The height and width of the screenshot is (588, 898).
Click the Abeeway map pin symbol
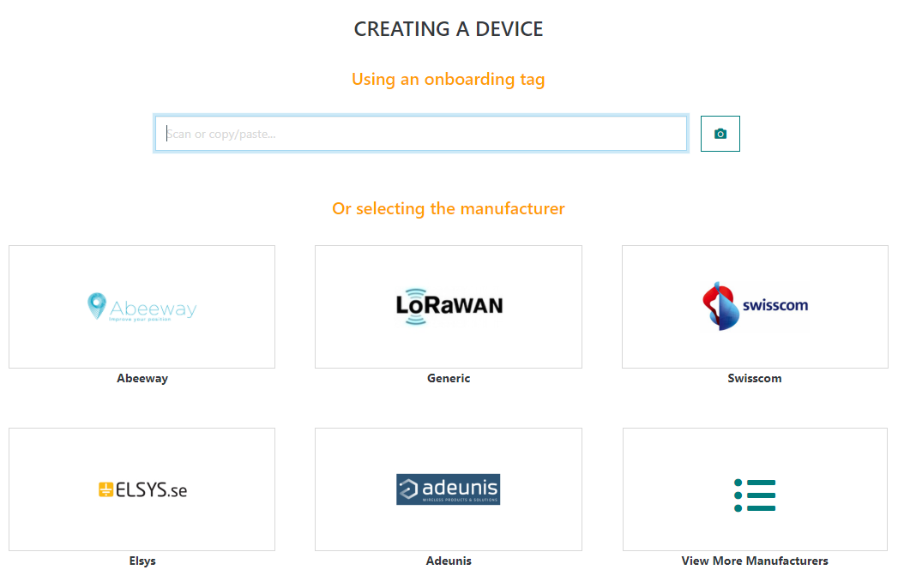point(97,305)
